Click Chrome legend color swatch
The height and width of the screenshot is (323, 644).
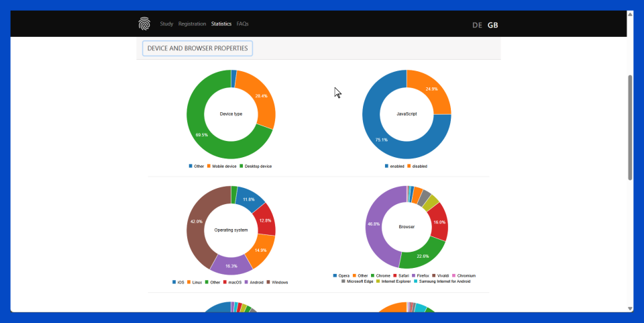[x=372, y=275]
